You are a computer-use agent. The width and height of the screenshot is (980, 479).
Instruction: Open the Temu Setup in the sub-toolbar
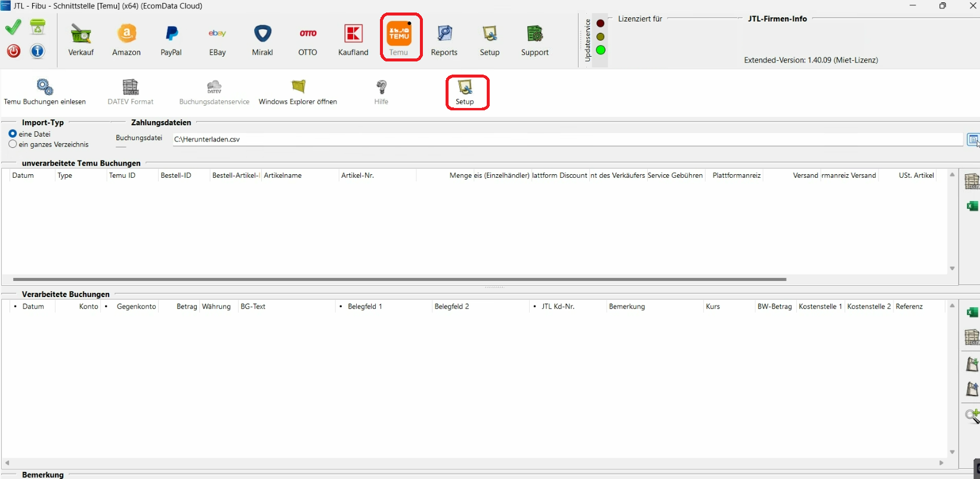(465, 92)
